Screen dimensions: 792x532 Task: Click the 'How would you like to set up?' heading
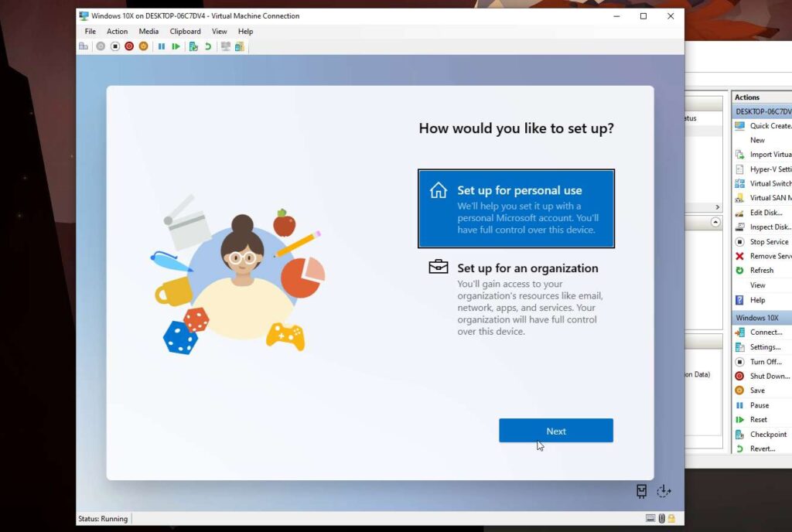pyautogui.click(x=516, y=128)
